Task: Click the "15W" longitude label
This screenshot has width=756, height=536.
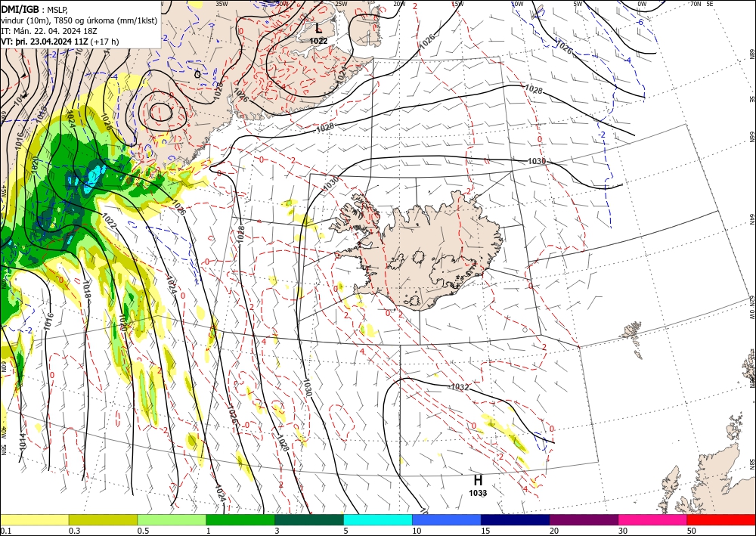Action: [x=458, y=4]
